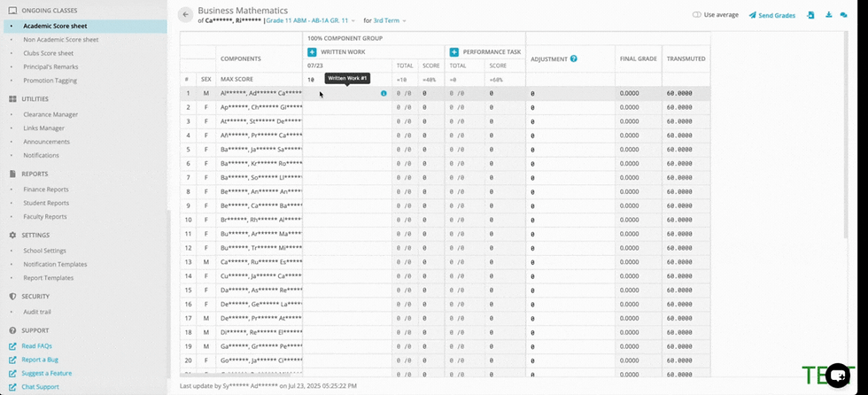Open the 3rd Term dropdown
The width and height of the screenshot is (868, 395).
tap(390, 20)
